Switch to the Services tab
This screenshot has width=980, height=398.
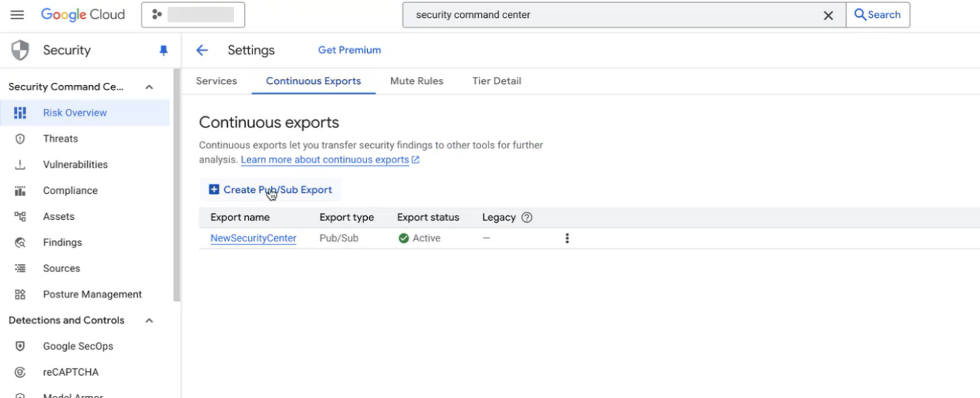[216, 81]
